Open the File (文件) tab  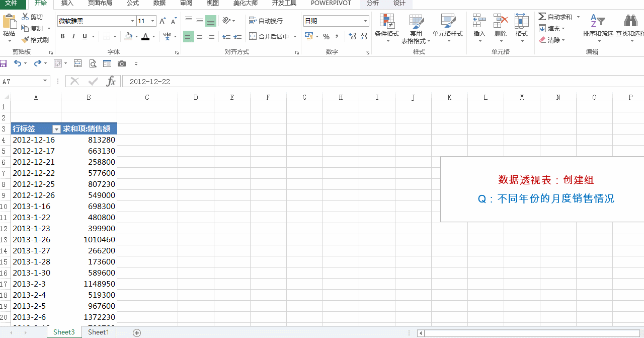coord(11,3)
